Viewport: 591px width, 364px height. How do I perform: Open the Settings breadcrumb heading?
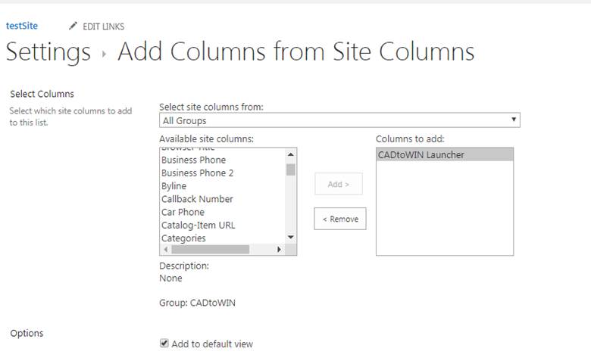[48, 52]
